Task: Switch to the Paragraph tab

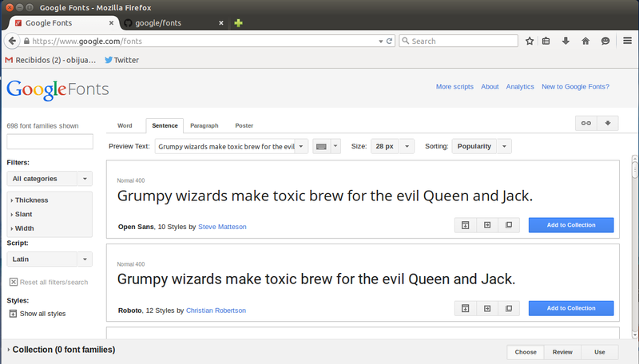Action: click(x=204, y=125)
